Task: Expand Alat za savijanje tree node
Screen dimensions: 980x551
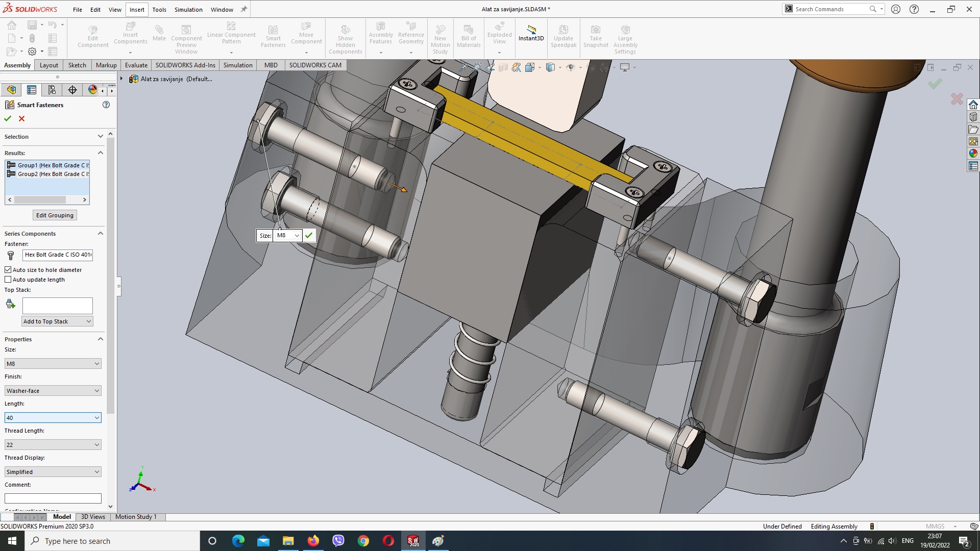Action: click(121, 79)
